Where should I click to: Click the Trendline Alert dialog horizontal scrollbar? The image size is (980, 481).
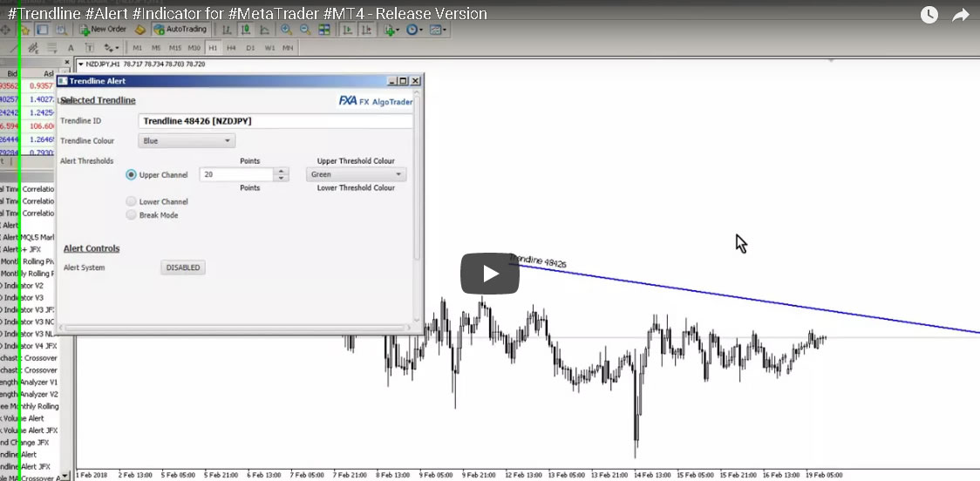click(x=235, y=328)
